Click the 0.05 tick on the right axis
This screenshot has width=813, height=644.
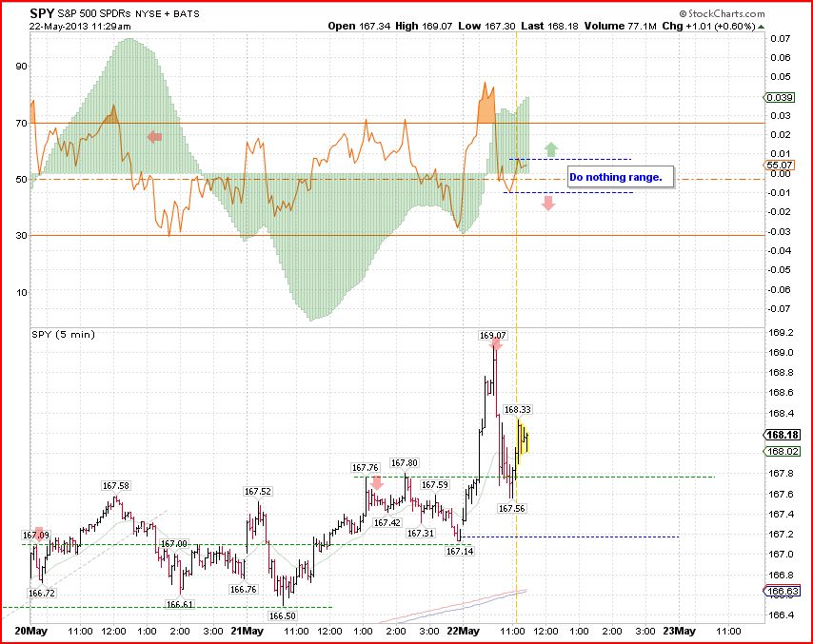point(781,77)
